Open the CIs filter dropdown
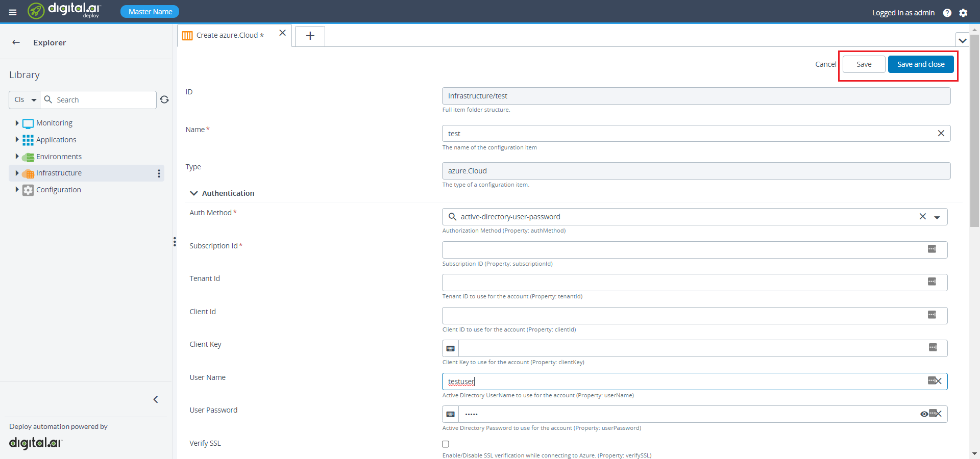 point(24,100)
